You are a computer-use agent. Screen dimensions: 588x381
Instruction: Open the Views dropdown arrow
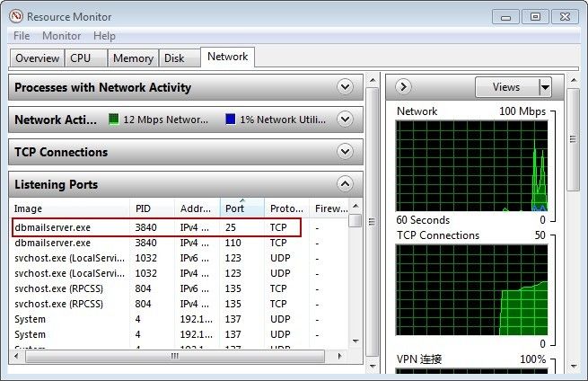[545, 87]
